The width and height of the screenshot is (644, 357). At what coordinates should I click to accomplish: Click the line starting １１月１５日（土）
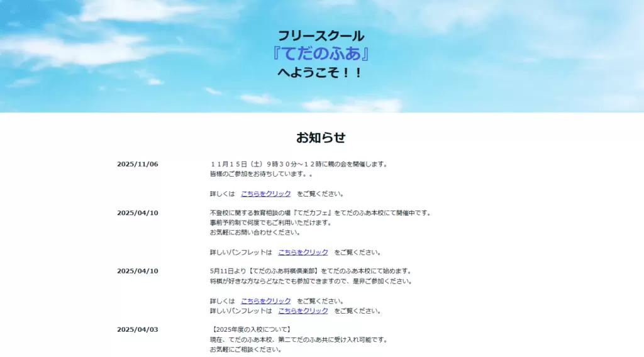299,164
